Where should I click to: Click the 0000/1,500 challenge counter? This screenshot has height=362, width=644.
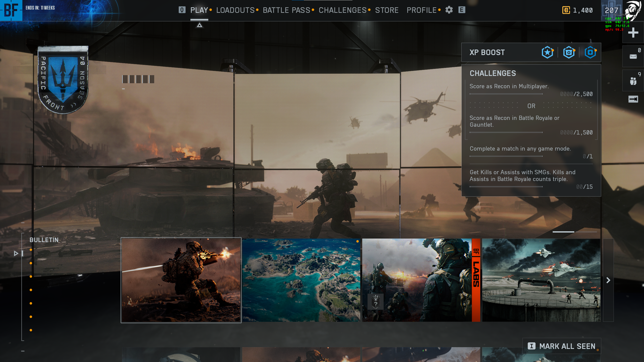(576, 132)
